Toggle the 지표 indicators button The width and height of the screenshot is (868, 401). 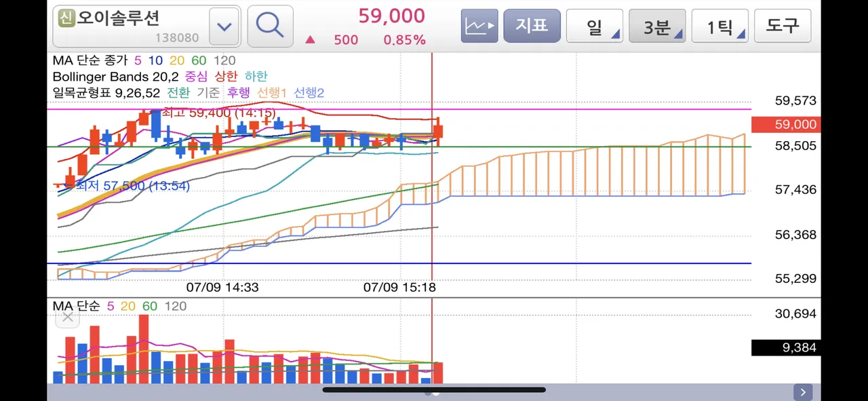coord(532,26)
